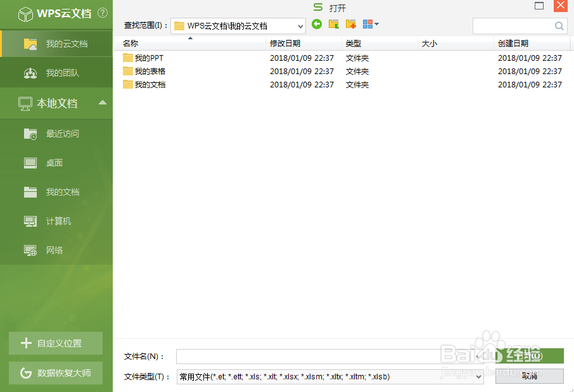Image resolution: width=574 pixels, height=392 pixels.
Task: Open 我的团队 in sidebar
Action: [56, 73]
